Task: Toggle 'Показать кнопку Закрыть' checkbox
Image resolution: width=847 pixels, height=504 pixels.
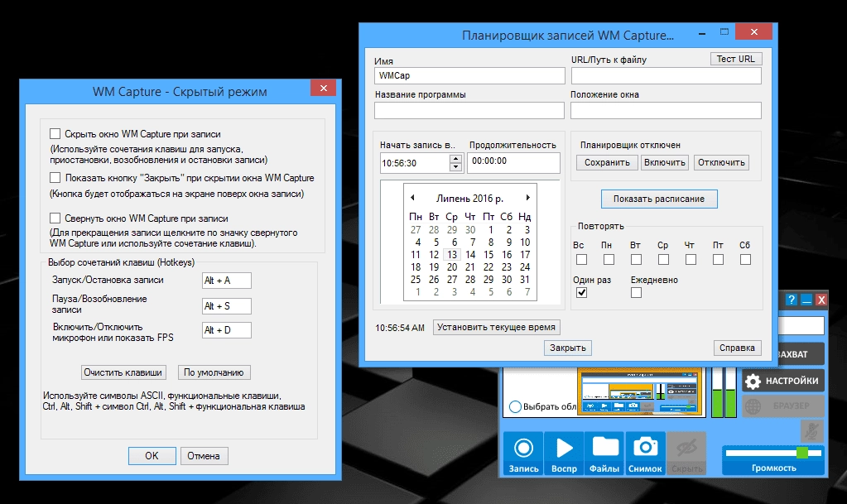Action: (x=55, y=177)
